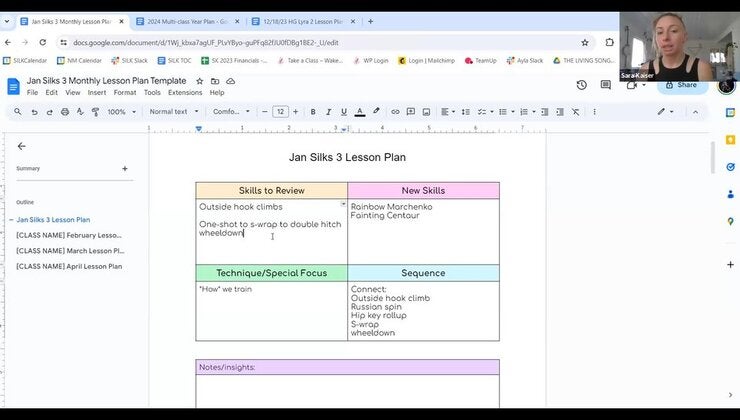The image size is (740, 420).
Task: Add a comment from toolbar
Action: (411, 112)
